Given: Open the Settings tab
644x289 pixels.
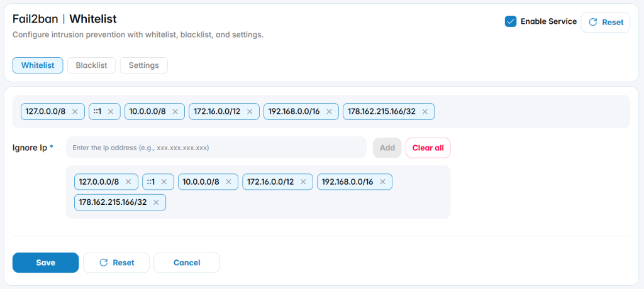Looking at the screenshot, I should [144, 65].
